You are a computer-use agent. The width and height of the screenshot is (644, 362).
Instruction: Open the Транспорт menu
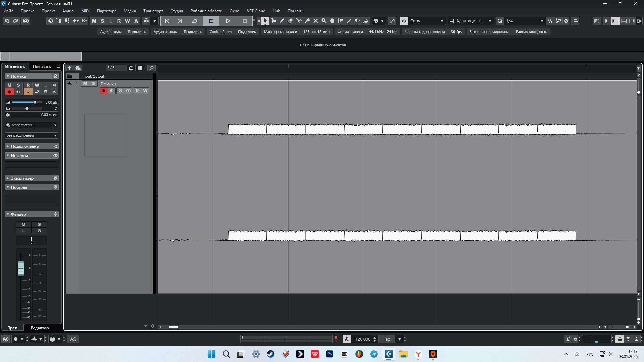153,11
